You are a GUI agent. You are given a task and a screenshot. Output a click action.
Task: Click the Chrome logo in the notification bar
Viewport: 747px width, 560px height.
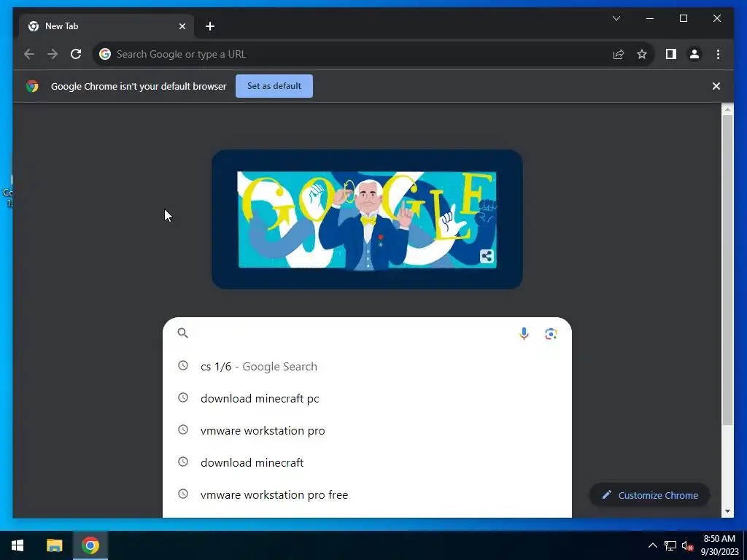[32, 86]
